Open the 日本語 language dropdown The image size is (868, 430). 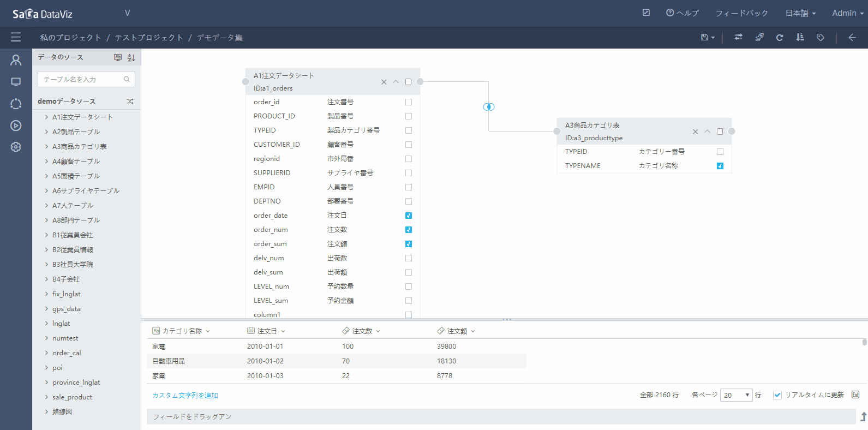click(800, 13)
